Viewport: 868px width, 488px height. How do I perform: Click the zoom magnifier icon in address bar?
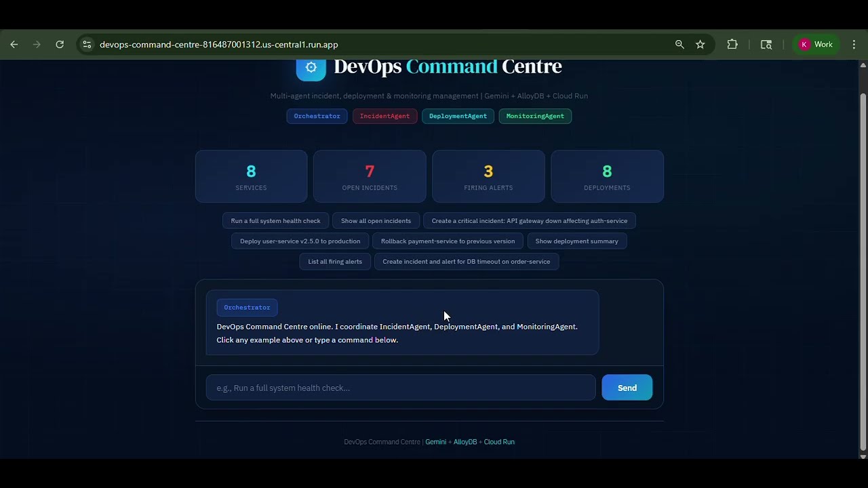point(679,45)
